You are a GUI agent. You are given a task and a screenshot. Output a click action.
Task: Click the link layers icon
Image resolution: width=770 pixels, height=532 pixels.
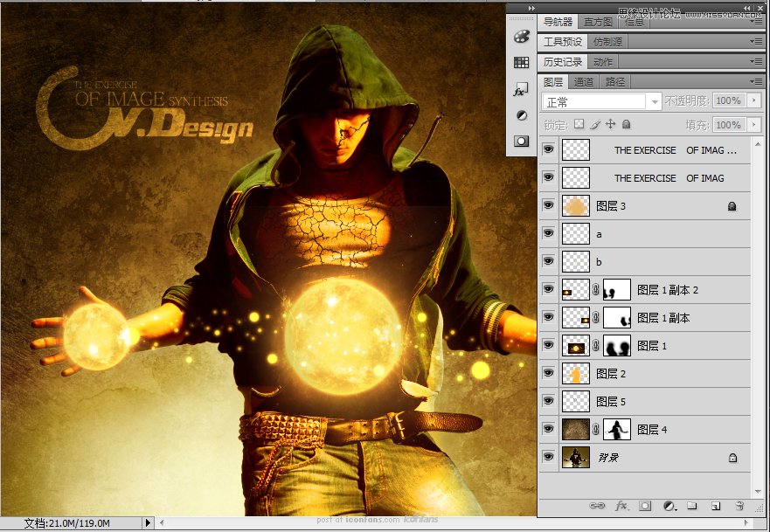[x=597, y=506]
